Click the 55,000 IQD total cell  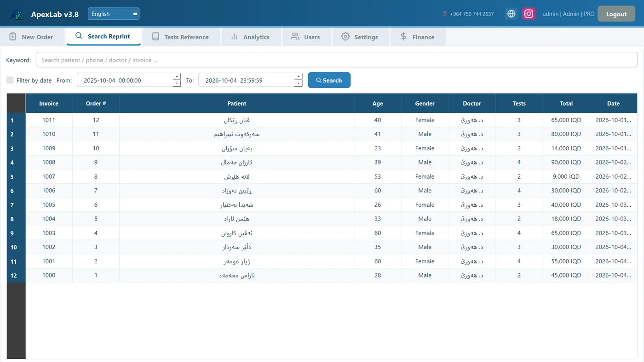tap(566, 261)
